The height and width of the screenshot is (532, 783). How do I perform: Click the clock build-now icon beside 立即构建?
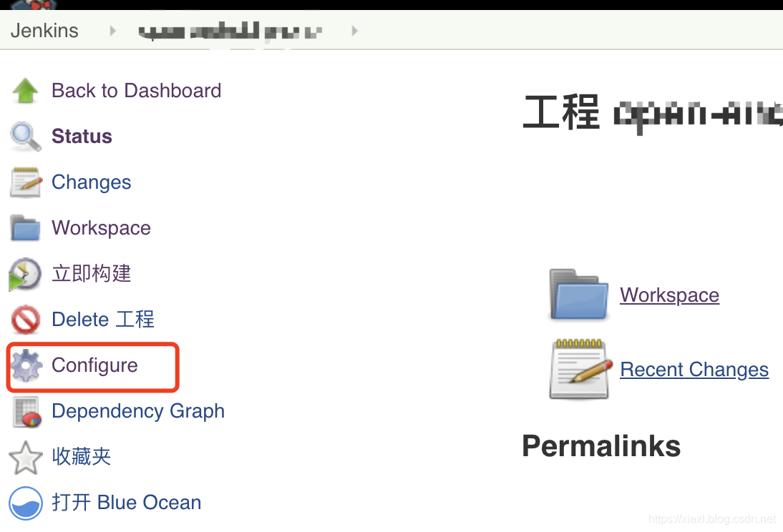click(x=25, y=274)
